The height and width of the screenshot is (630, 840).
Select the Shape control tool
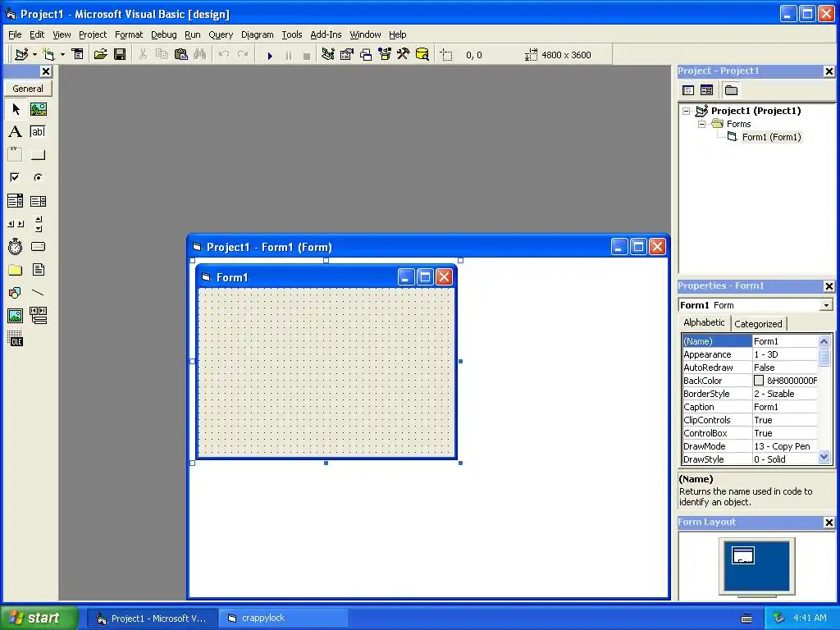coord(16,293)
